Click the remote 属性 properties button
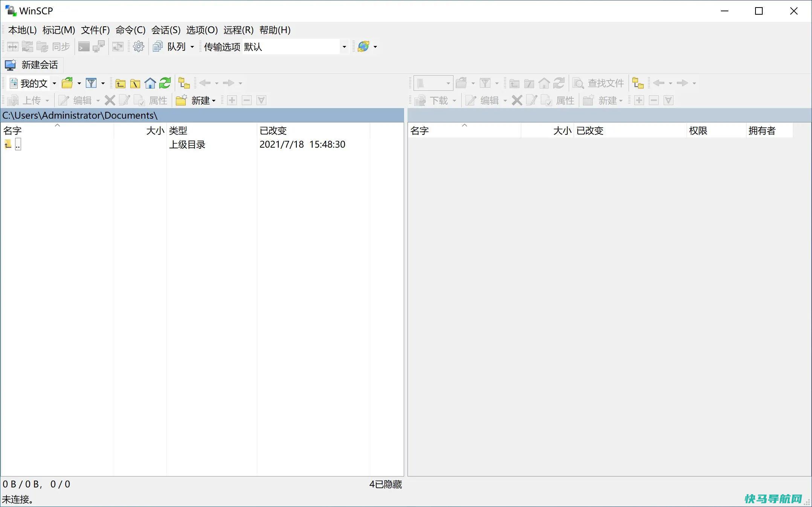Viewport: 812px width, 507px height. pos(558,101)
